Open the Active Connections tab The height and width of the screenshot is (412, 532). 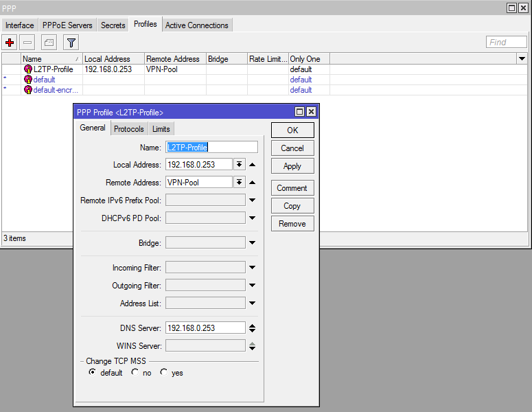197,25
